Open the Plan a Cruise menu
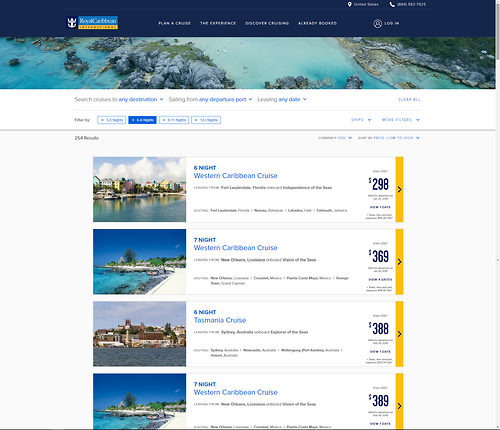 click(174, 23)
